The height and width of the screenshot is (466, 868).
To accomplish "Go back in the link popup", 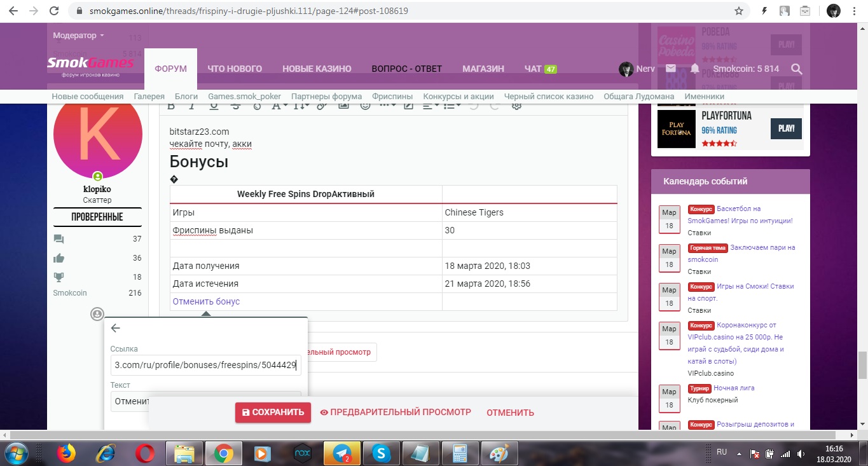I will coord(115,328).
